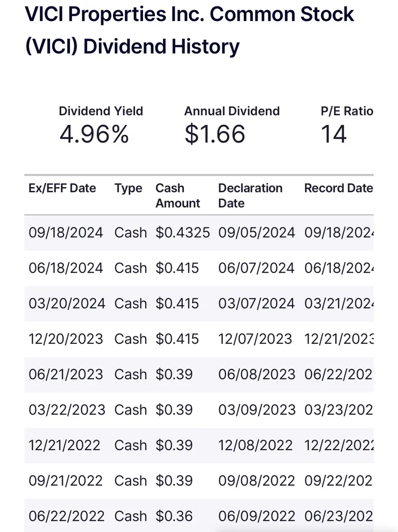Screen dimensions: 398x532
Task: Click the 09/08/2022 declaration date cell
Action: [x=257, y=481]
